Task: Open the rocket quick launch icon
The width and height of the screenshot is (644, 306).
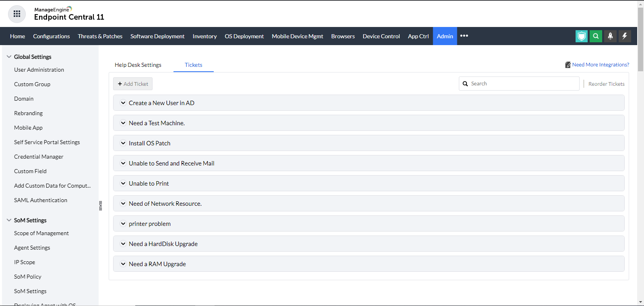Action: coord(610,36)
